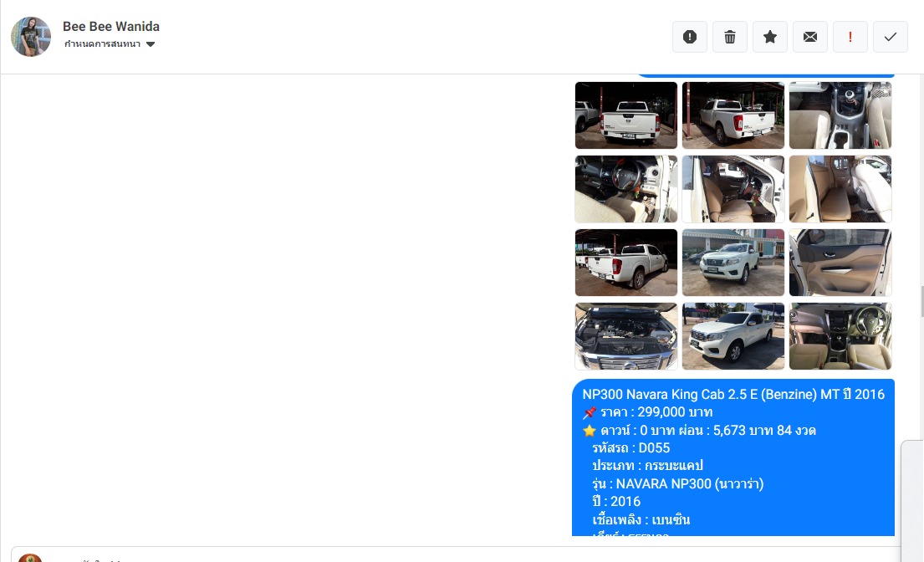This screenshot has height=562, width=924.
Task: Delete conversation using trash icon
Action: point(729,37)
